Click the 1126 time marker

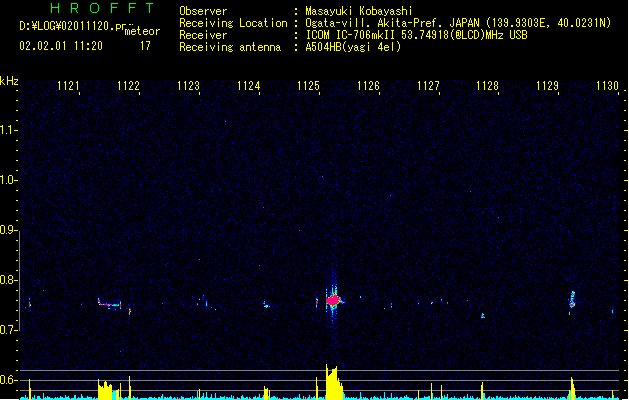(x=368, y=86)
